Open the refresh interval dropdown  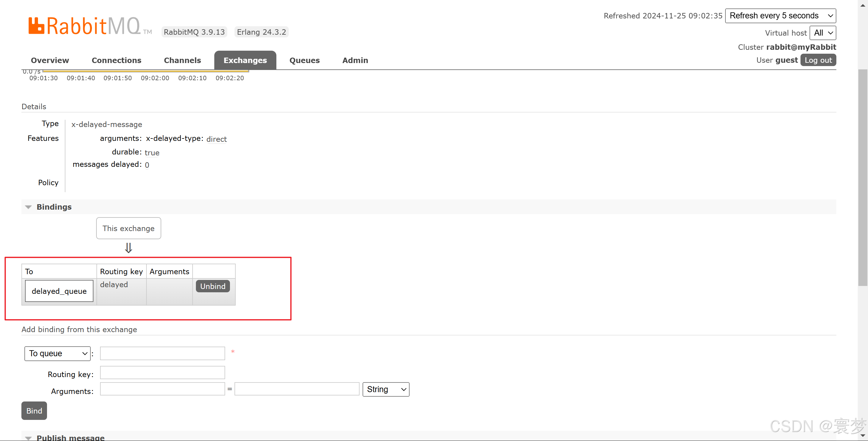(x=780, y=16)
